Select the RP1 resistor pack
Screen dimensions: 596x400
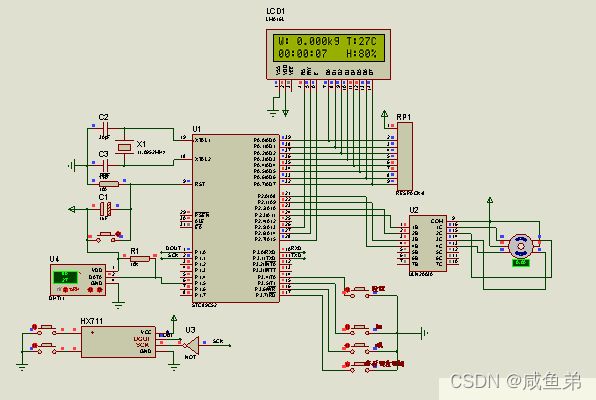tap(404, 156)
